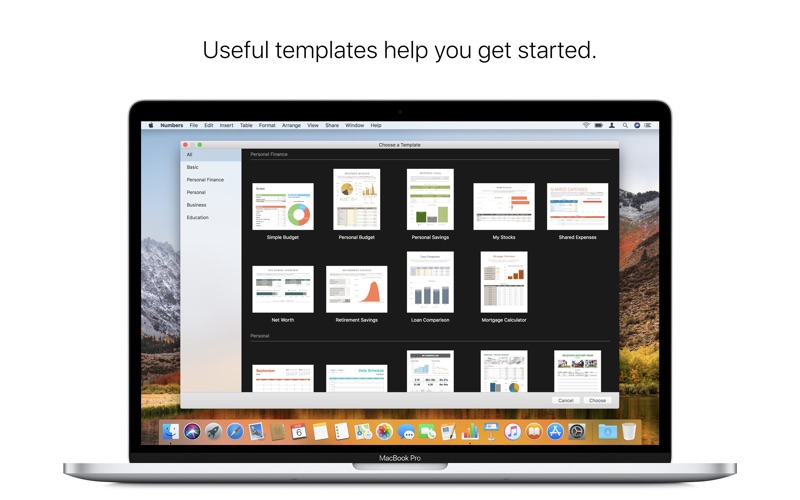Click the Choose button

(597, 401)
